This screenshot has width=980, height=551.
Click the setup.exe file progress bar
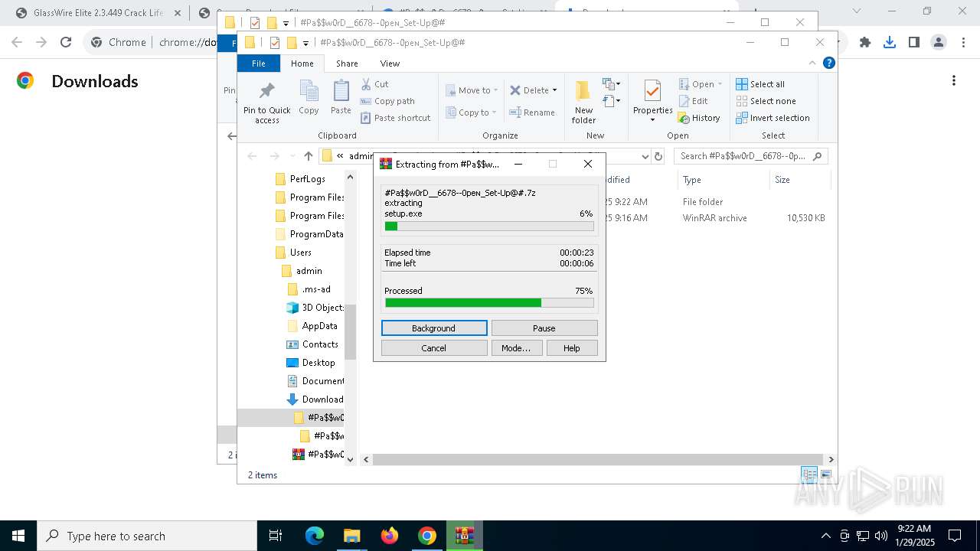coord(489,226)
